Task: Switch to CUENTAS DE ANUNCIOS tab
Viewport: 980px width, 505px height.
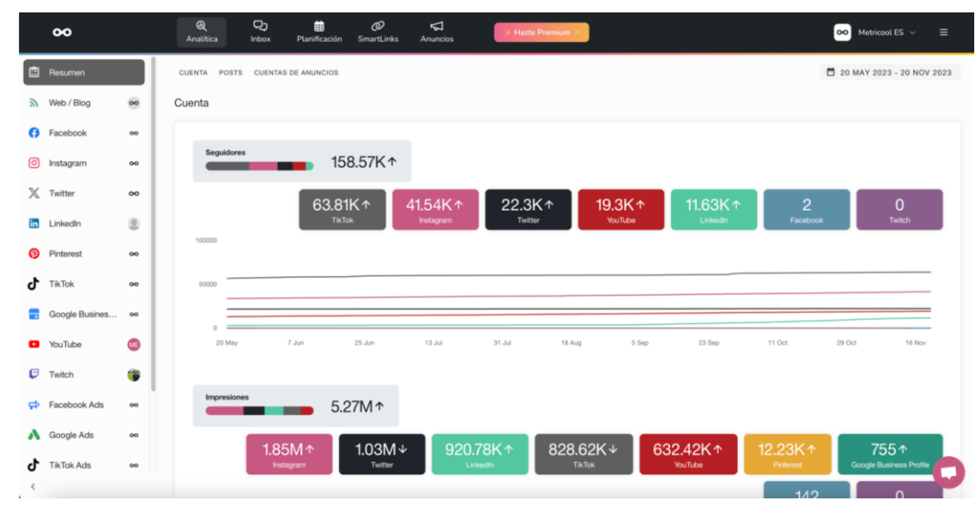Action: point(297,73)
